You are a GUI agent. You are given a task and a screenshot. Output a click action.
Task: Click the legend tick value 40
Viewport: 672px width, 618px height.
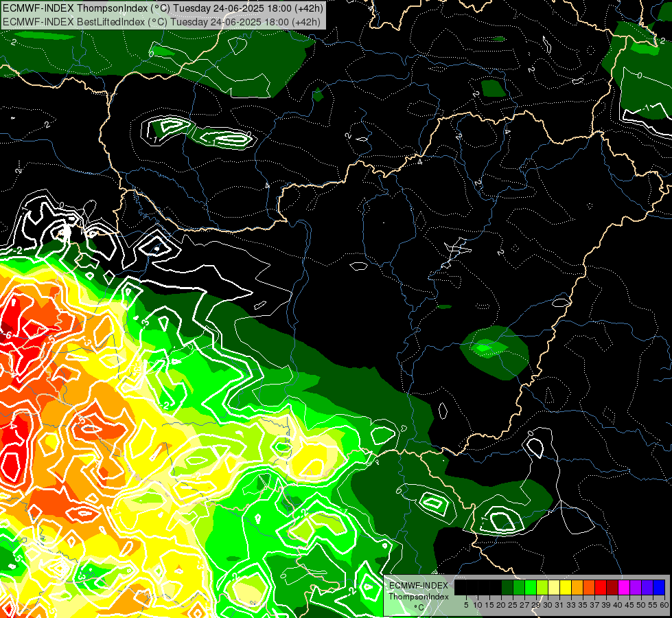tap(618, 605)
